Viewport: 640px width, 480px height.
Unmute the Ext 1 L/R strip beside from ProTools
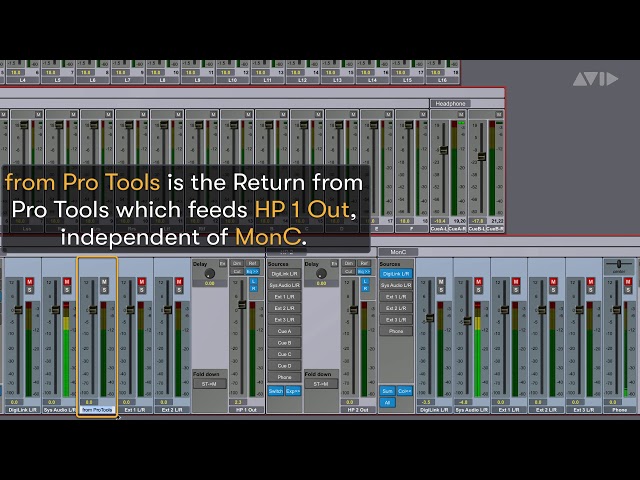(142, 282)
